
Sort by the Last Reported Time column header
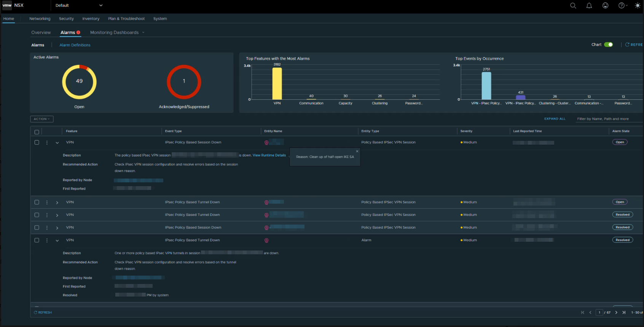pos(527,131)
